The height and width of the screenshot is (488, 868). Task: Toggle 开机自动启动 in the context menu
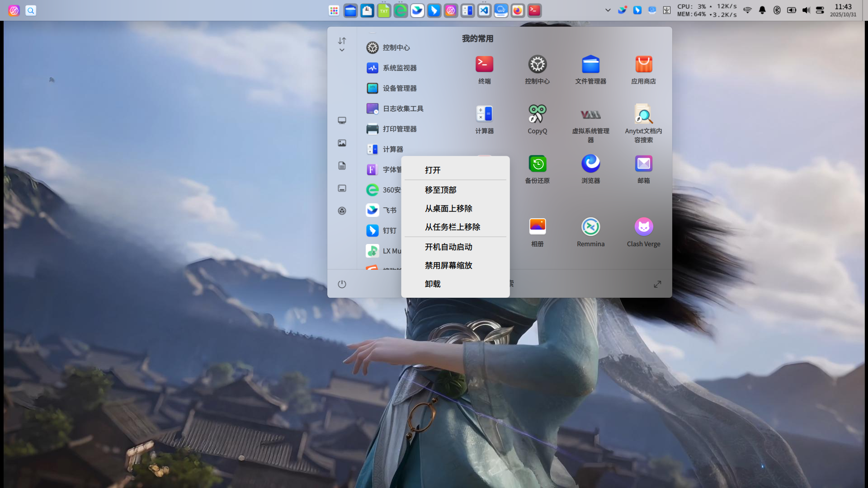(x=455, y=247)
